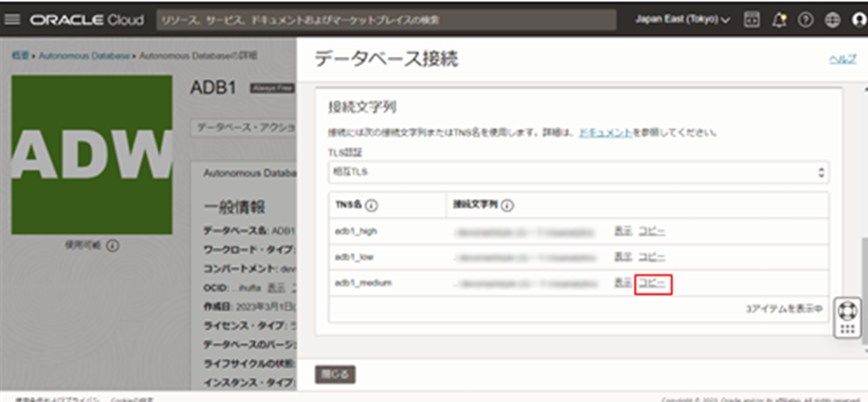Screen dimensions: 868x402
Task: Open the Japan East (Tokyo) region dropdown
Action: pos(683,20)
